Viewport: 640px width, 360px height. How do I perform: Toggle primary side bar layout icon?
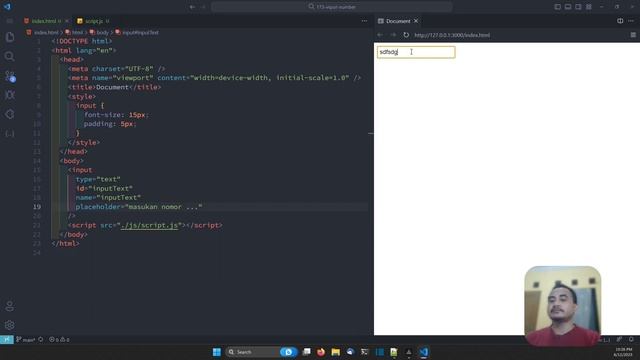[x=558, y=7]
